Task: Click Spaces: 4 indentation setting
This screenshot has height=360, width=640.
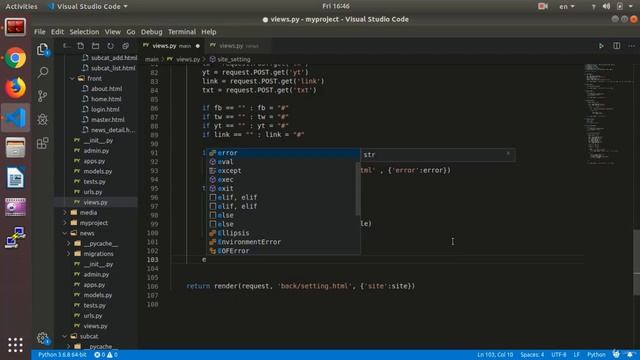Action: click(532, 355)
